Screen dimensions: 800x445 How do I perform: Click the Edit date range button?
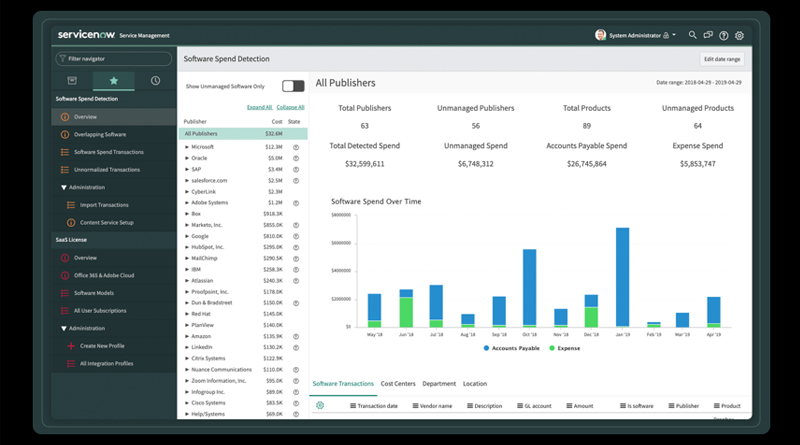[x=722, y=59]
